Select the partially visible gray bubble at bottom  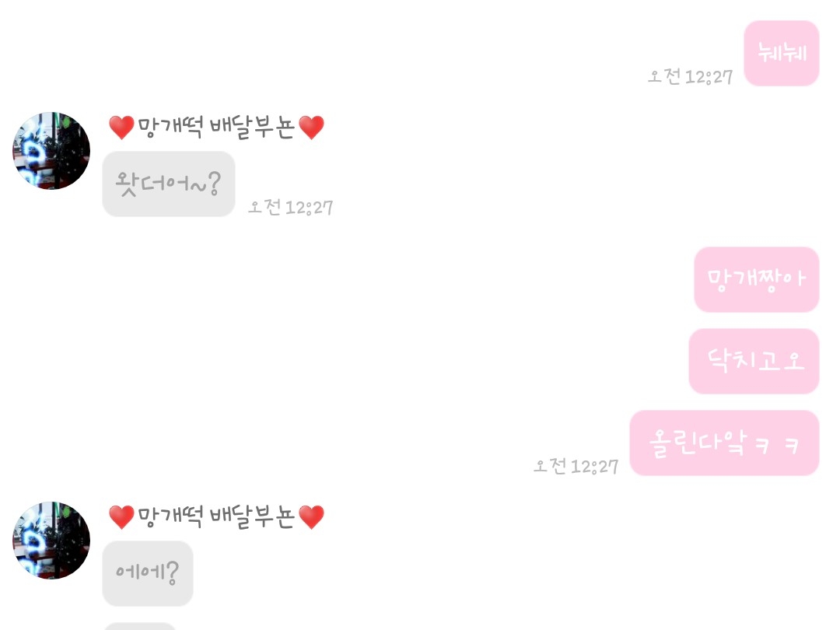[139, 626]
